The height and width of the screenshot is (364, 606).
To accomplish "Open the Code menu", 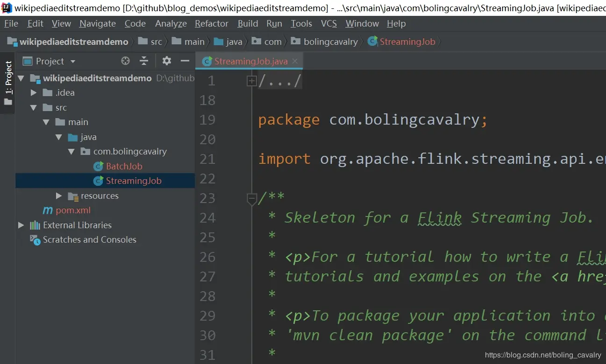I will [x=135, y=24].
